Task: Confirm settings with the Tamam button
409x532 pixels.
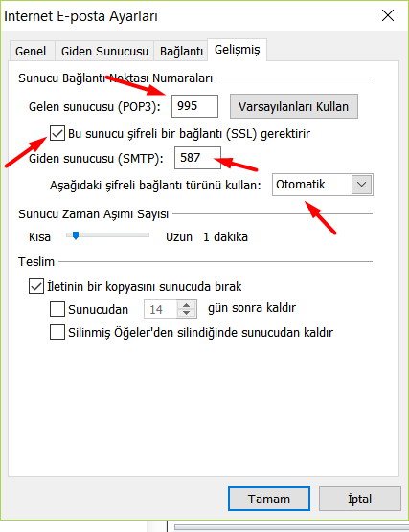Action: coord(269,499)
